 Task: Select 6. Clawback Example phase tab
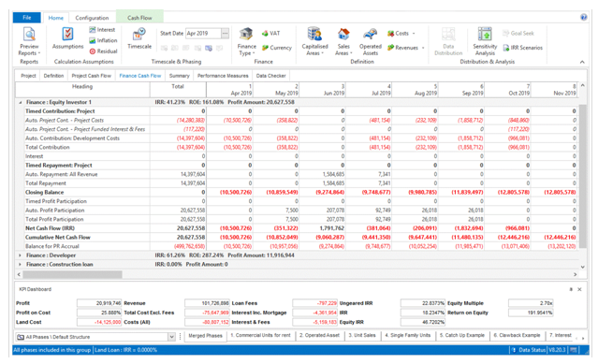tap(517, 335)
